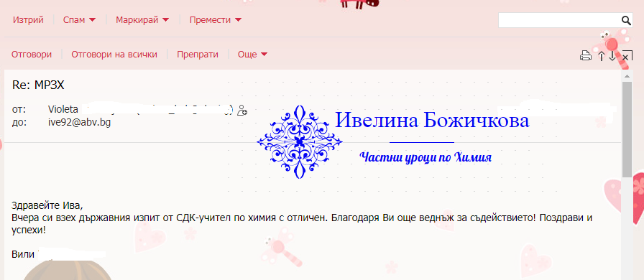Click the magnifier search icon
The image size is (644, 280).
pos(626,20)
